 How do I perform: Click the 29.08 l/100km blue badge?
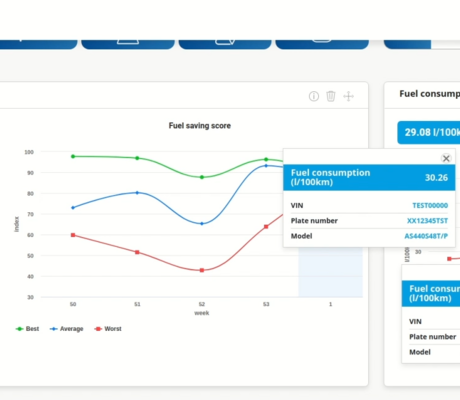(x=429, y=133)
